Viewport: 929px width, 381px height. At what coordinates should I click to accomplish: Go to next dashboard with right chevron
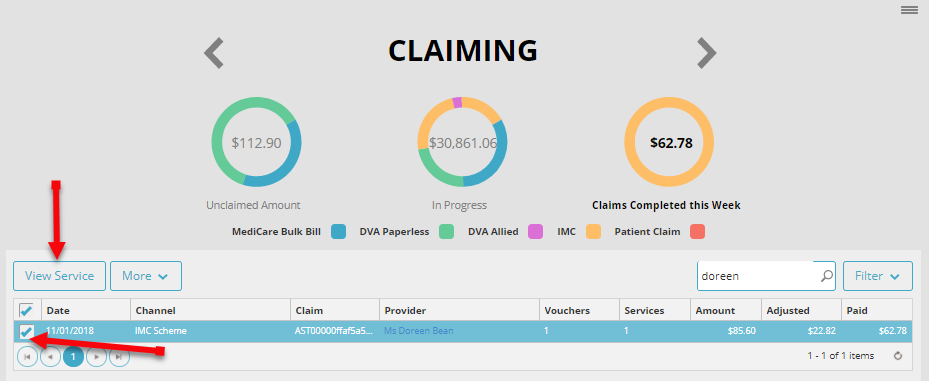coord(706,53)
